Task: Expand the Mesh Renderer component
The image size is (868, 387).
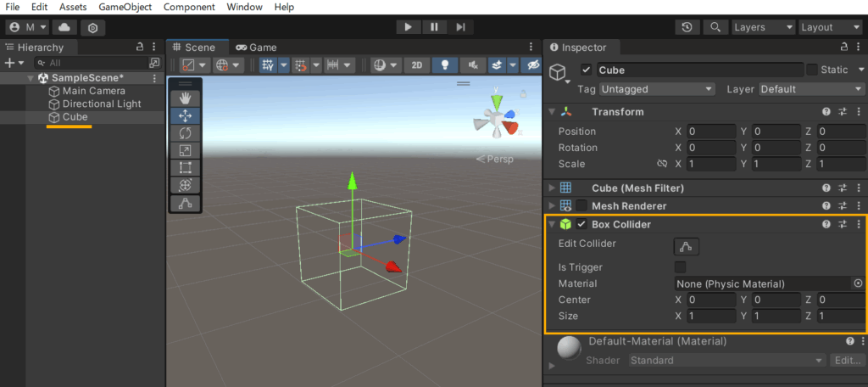Action: (x=551, y=206)
